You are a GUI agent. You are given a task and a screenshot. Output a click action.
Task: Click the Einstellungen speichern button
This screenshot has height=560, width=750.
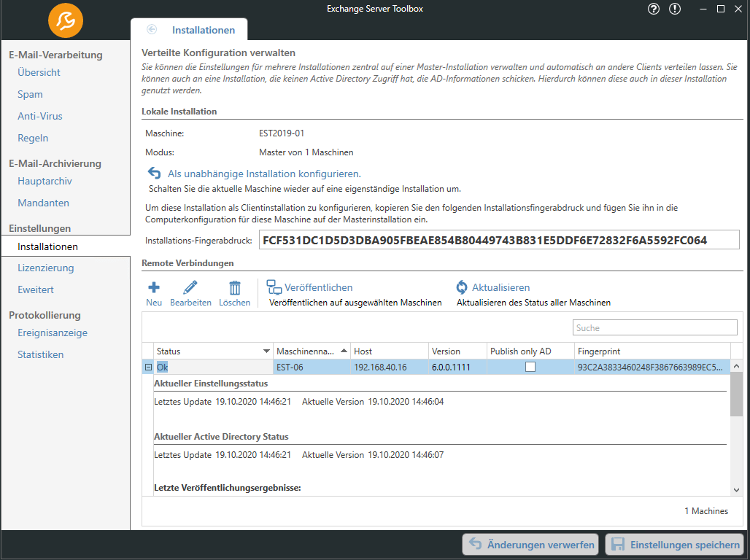[674, 544]
